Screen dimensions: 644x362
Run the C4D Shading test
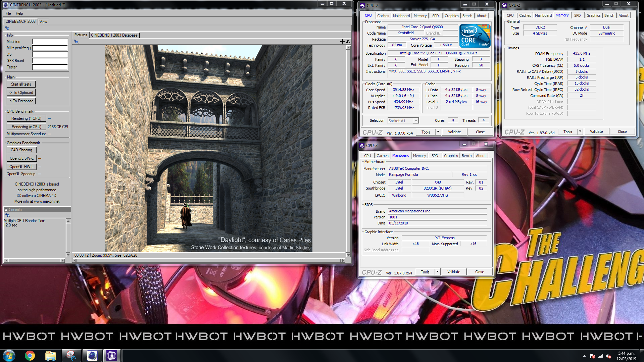tap(21, 150)
